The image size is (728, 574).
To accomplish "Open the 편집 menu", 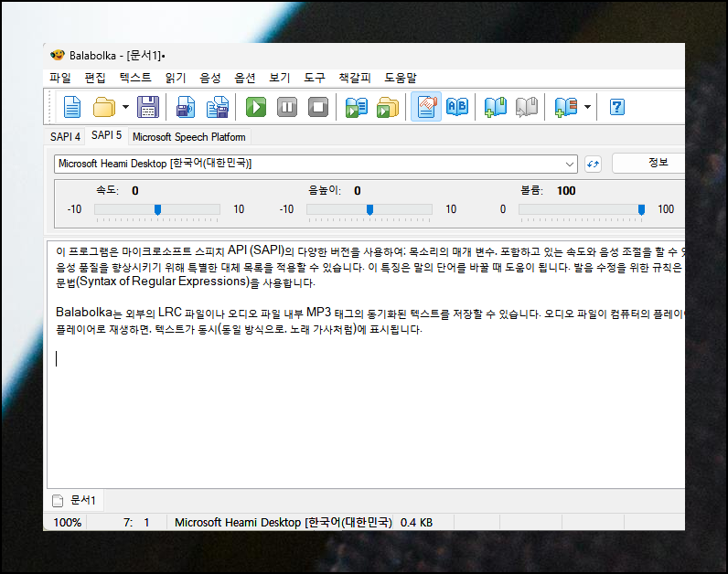I will click(x=95, y=78).
